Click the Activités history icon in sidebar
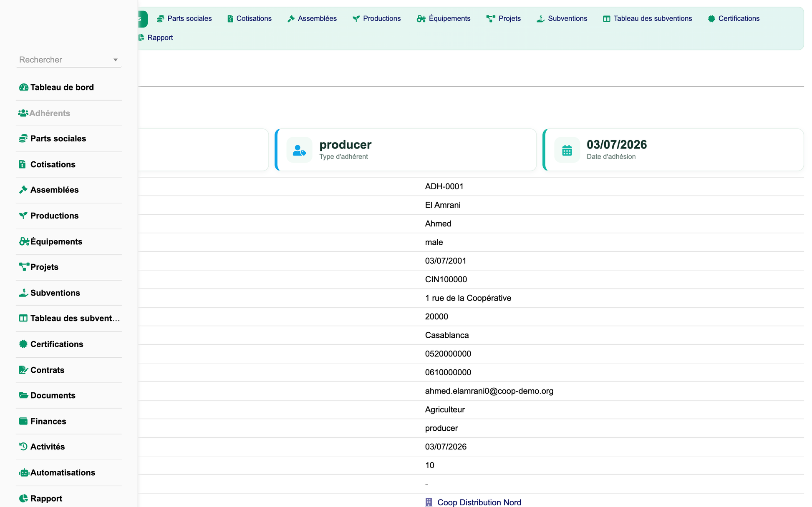This screenshot has height=507, width=812. click(x=23, y=447)
